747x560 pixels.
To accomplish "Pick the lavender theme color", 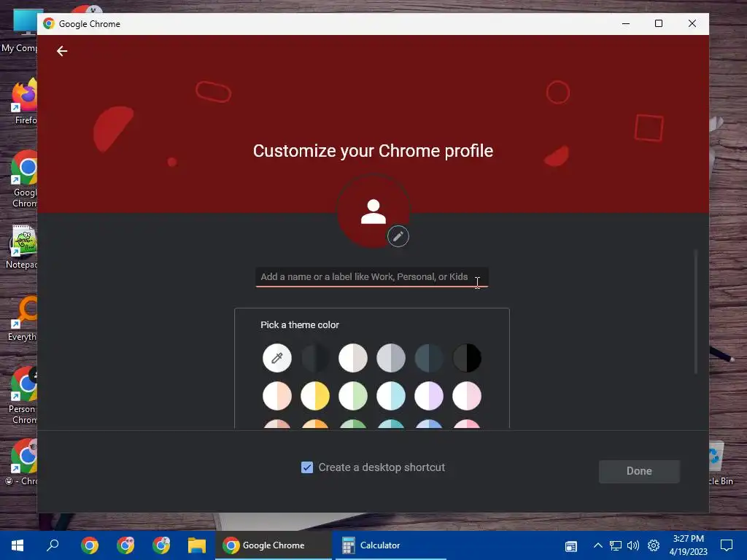I will (429, 396).
